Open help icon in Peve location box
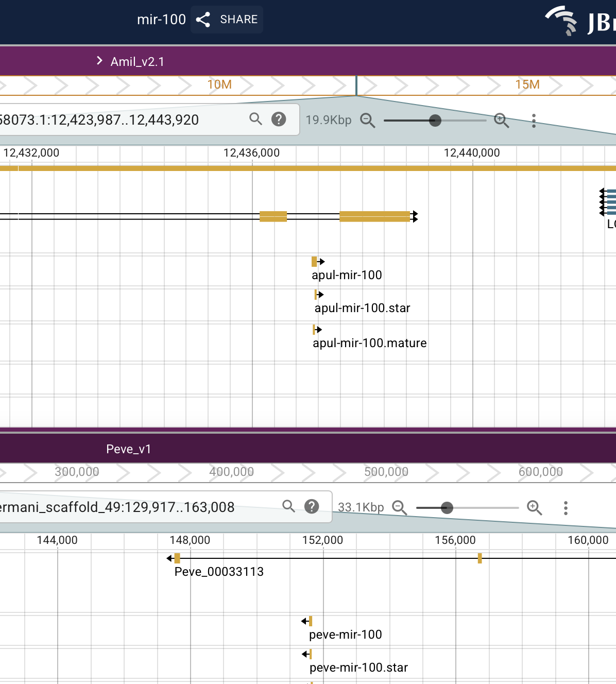616x684 pixels. (312, 506)
